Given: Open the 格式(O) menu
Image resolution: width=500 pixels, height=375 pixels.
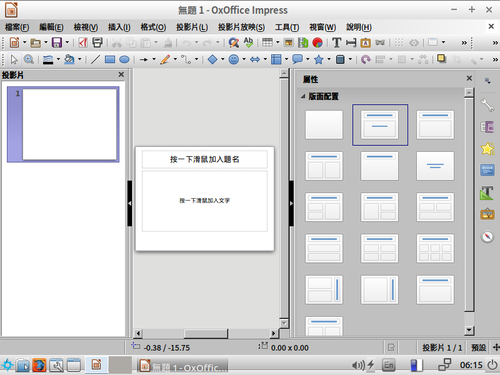Looking at the screenshot, I should 153,27.
